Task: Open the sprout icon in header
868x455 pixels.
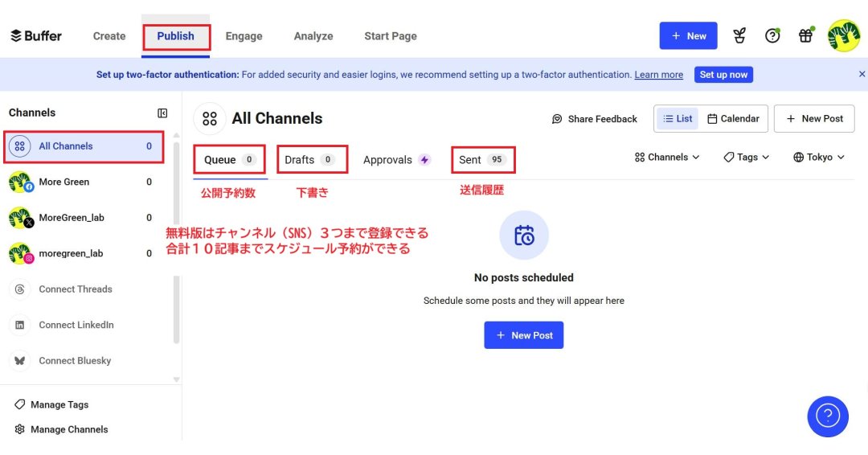Action: point(739,36)
